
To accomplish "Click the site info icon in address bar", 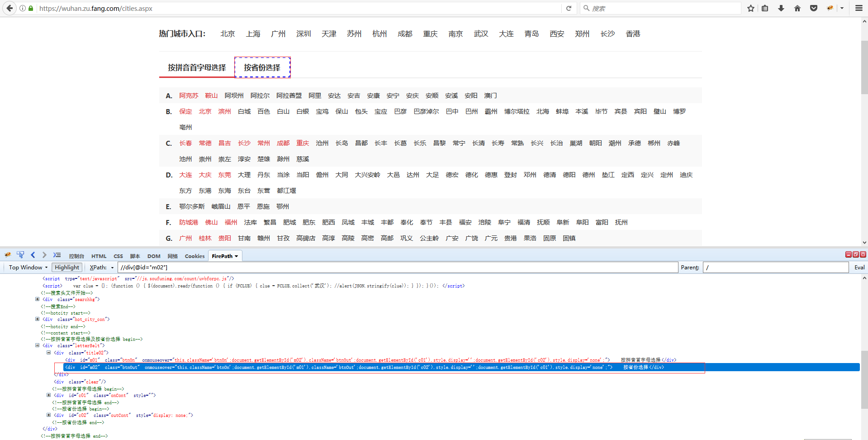I will (23, 8).
